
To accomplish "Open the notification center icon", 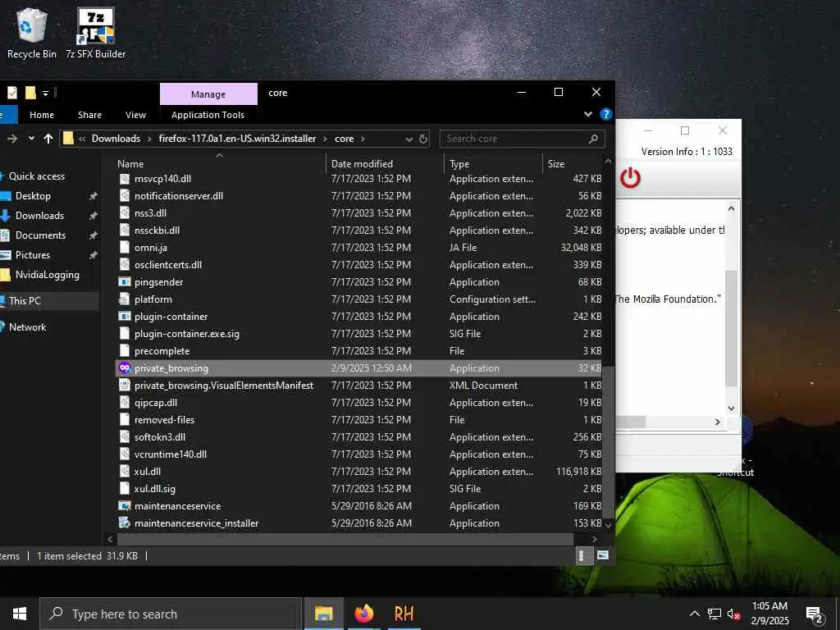I will 814,614.
